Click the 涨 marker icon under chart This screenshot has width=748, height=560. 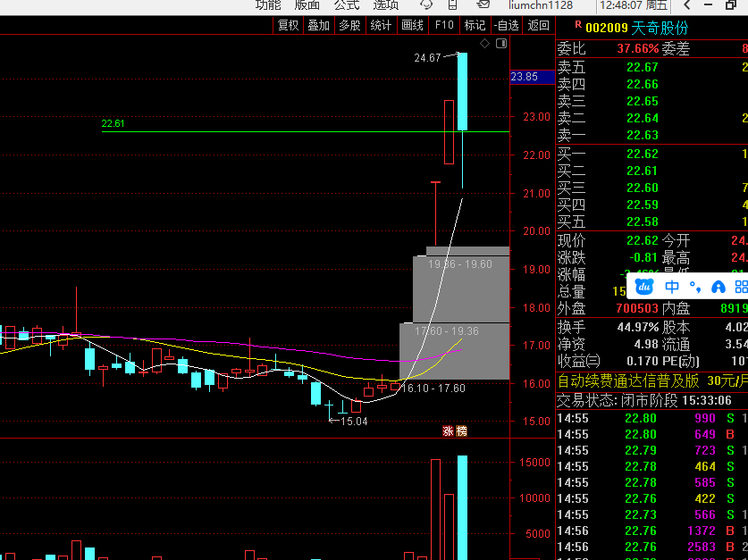coord(448,430)
